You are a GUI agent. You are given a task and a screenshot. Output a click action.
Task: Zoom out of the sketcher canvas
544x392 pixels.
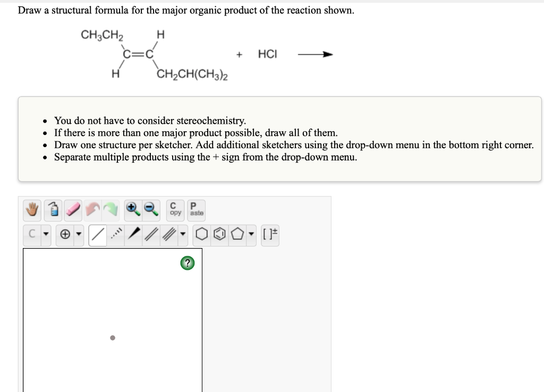click(151, 210)
